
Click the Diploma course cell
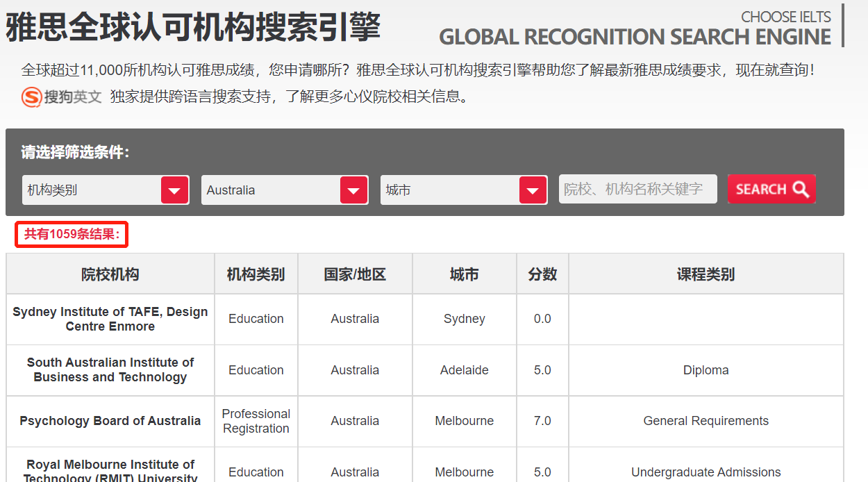[706, 370]
